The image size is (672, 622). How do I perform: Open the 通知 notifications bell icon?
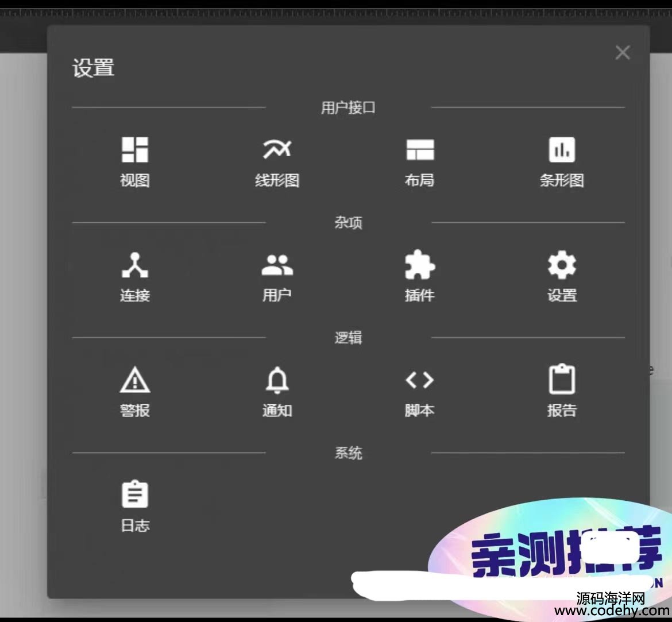point(277,380)
